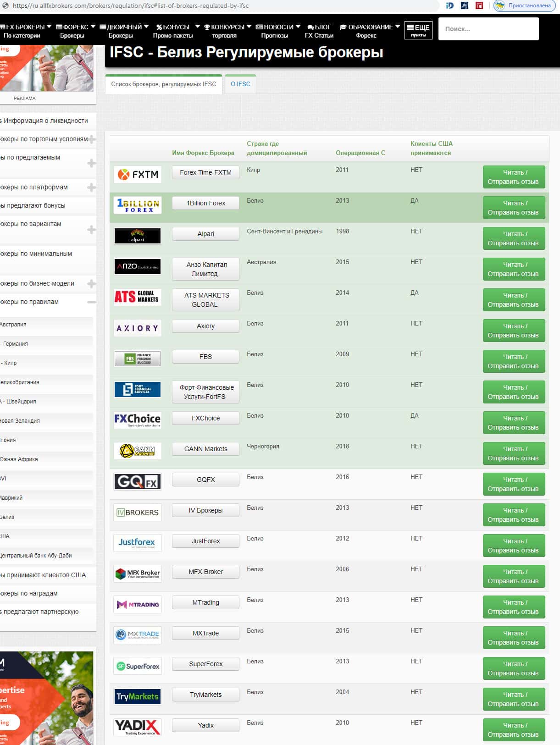Click the GQFX logo
The image size is (560, 745).
pos(137,481)
